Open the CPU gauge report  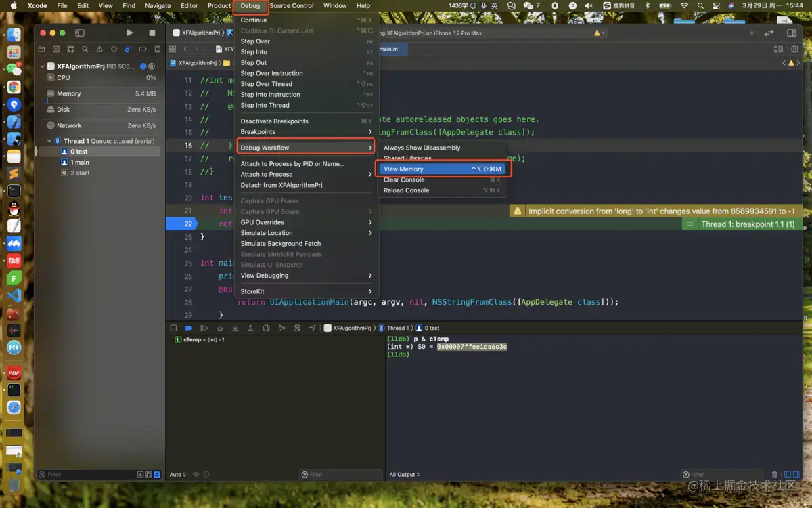(x=100, y=78)
